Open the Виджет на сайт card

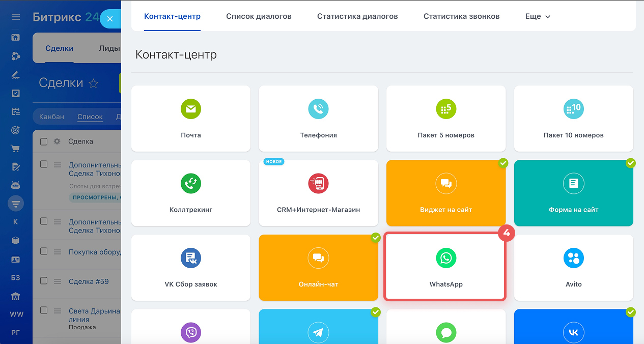coord(446,193)
